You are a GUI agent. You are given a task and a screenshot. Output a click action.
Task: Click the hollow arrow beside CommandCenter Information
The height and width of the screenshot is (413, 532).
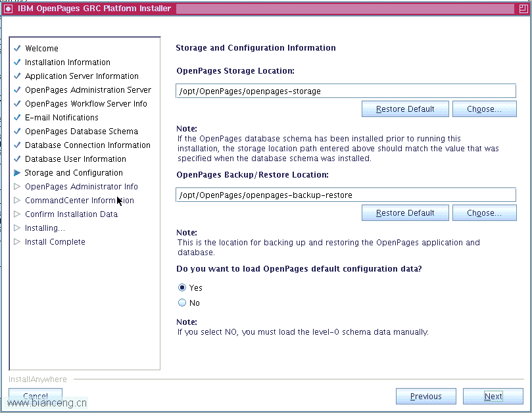point(17,200)
